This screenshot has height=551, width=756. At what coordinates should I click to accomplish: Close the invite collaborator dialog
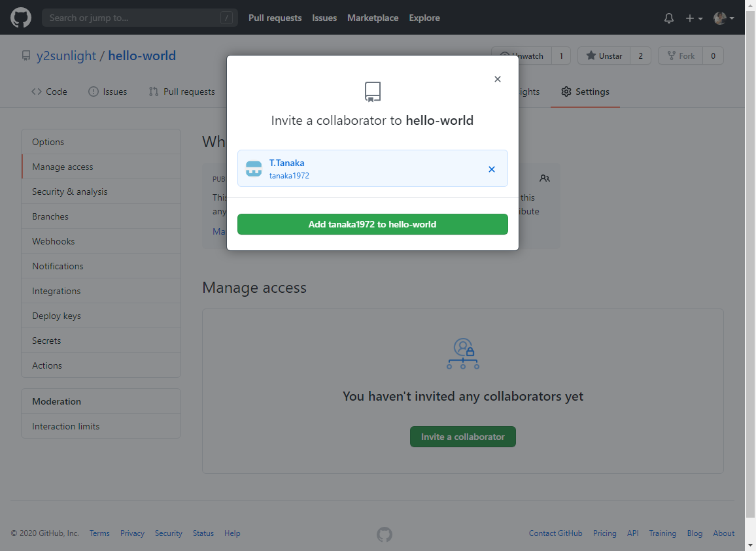click(x=497, y=79)
